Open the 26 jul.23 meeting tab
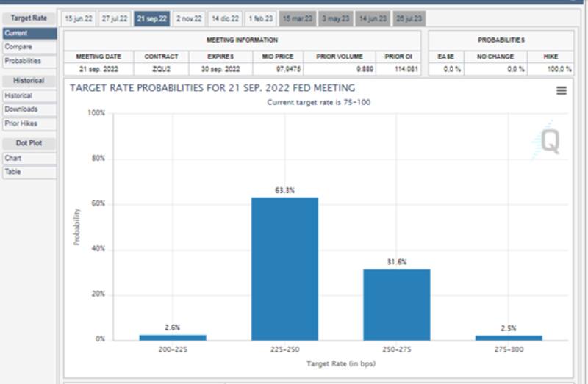588x384 pixels. tap(409, 19)
